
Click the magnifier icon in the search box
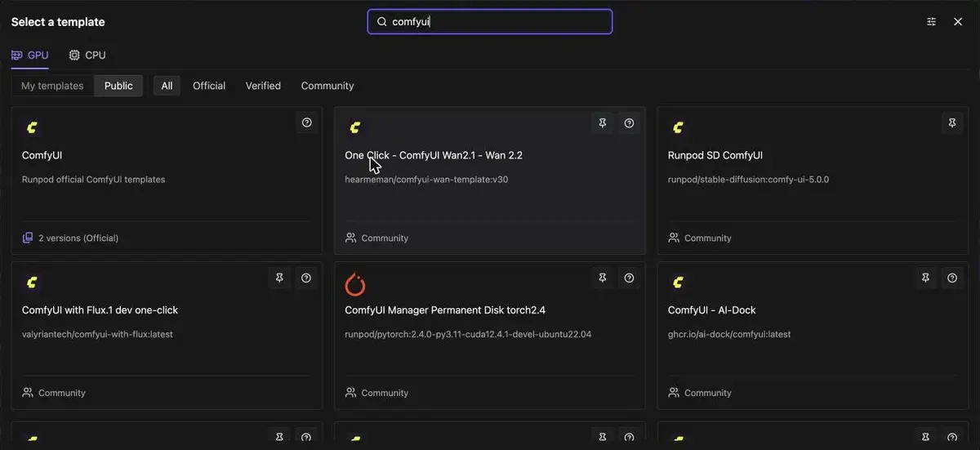tap(381, 22)
